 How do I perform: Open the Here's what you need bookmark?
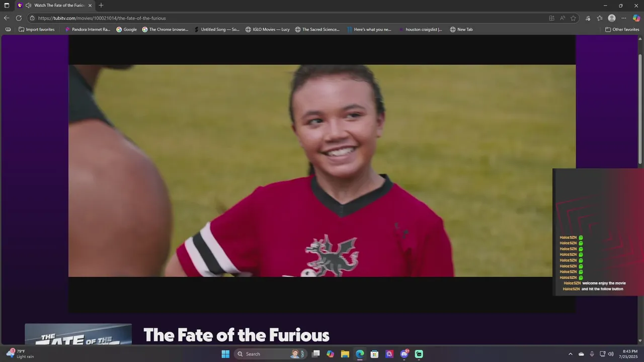coord(369,29)
